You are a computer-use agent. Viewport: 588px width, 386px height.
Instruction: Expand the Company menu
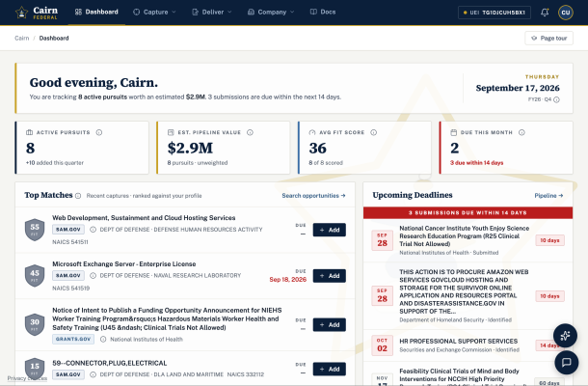(x=271, y=12)
